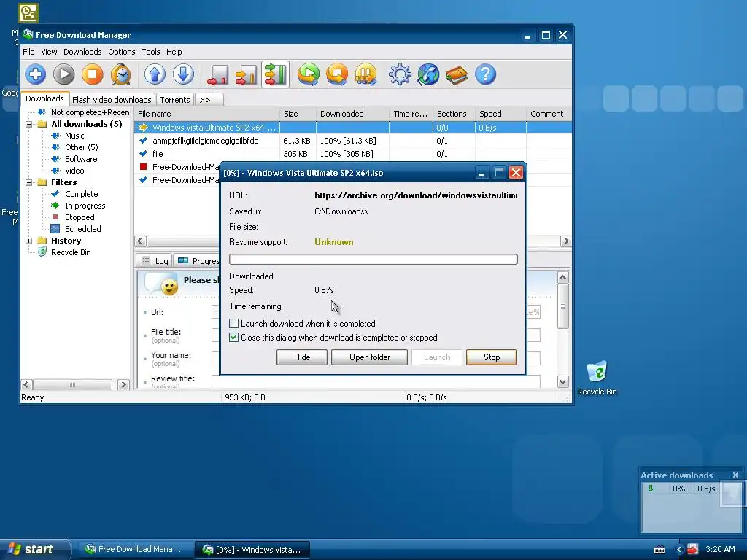Select Video category in tree

point(74,171)
